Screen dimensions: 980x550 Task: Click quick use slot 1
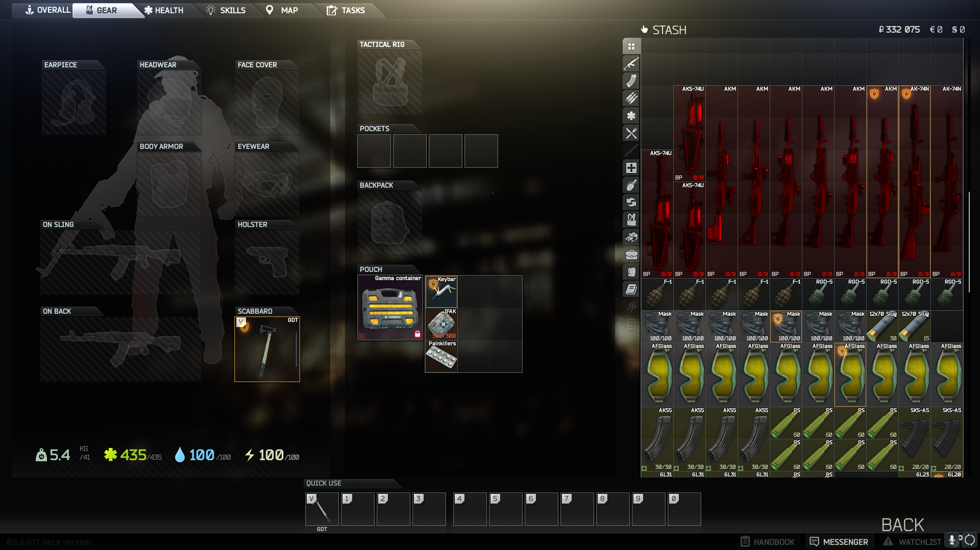pos(358,509)
